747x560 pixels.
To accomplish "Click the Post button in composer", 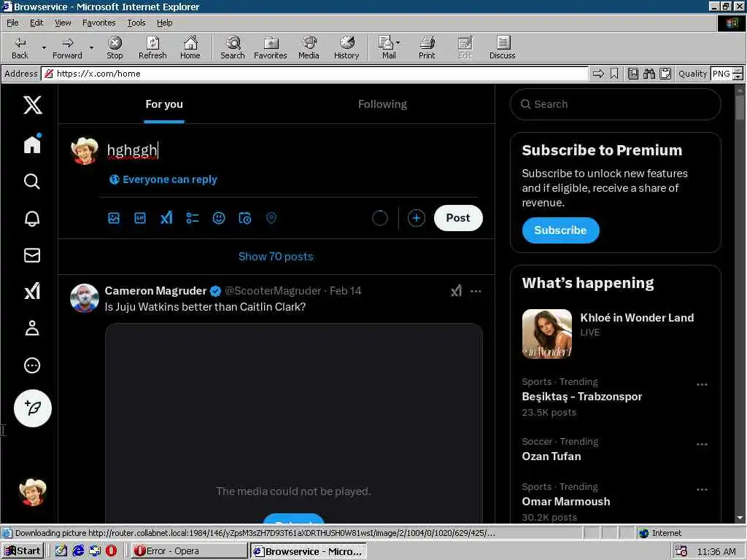I will (x=458, y=218).
